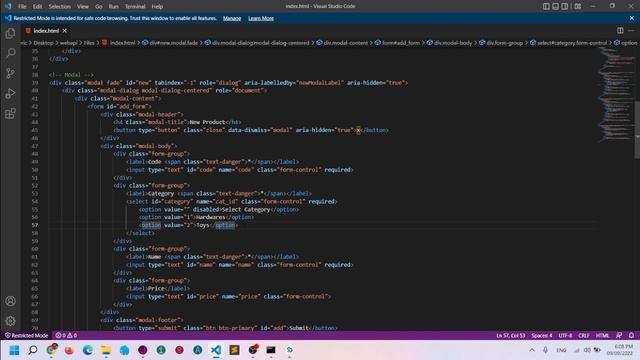This screenshot has width=640, height=360.
Task: Click the minimap code overview
Action: click(616, 96)
